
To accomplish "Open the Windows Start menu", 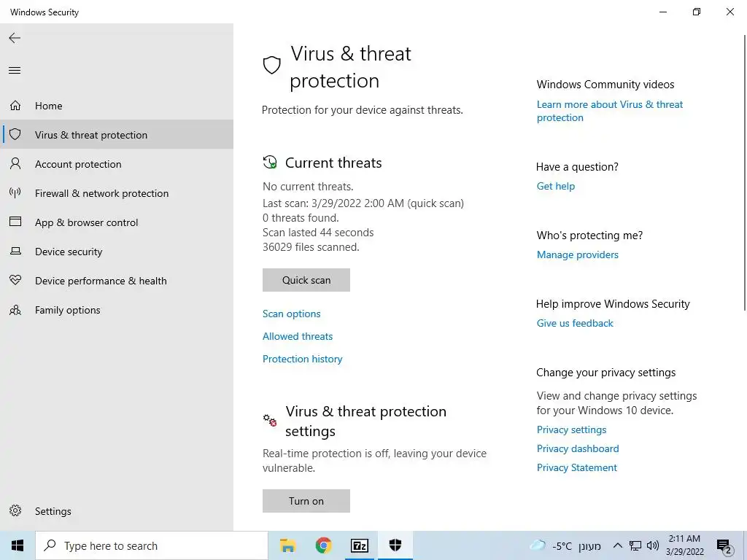I will [x=18, y=545].
